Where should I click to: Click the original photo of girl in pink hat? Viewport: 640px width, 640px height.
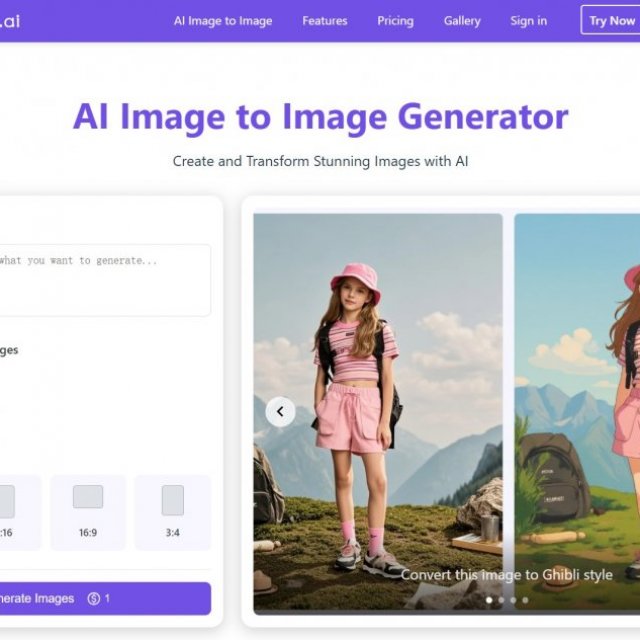[378, 412]
